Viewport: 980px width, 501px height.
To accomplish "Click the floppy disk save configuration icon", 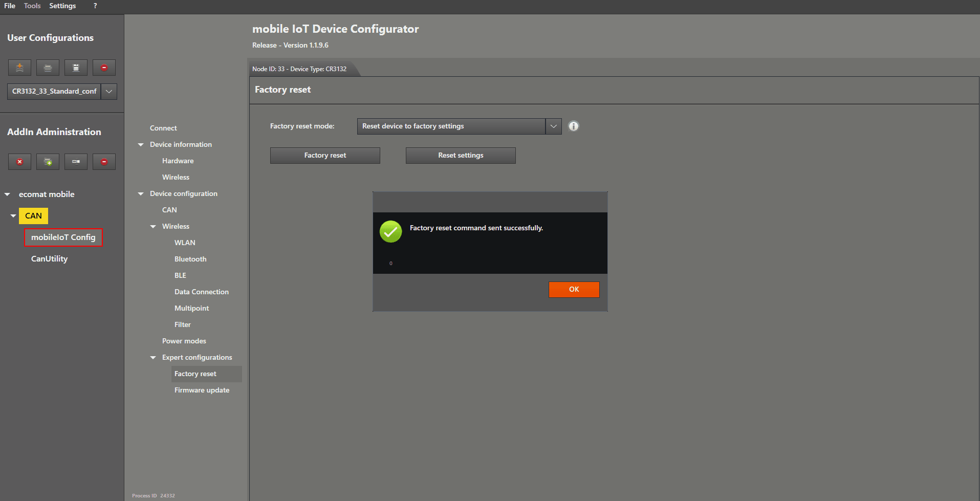I will tap(76, 68).
